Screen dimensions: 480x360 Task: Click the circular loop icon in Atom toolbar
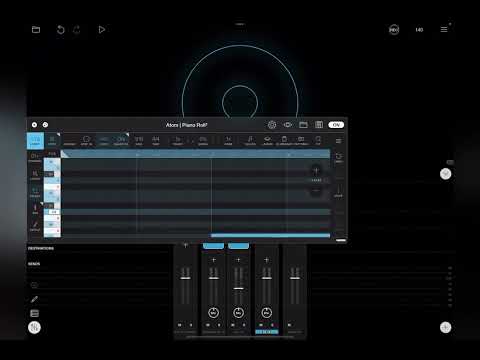pyautogui.click(x=86, y=141)
